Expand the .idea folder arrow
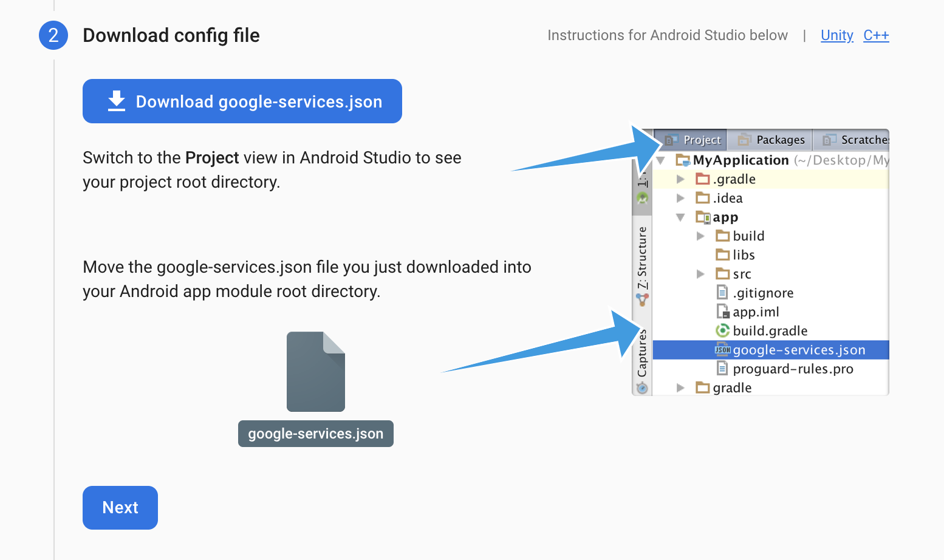Viewport: 944px width, 560px height. coord(680,198)
